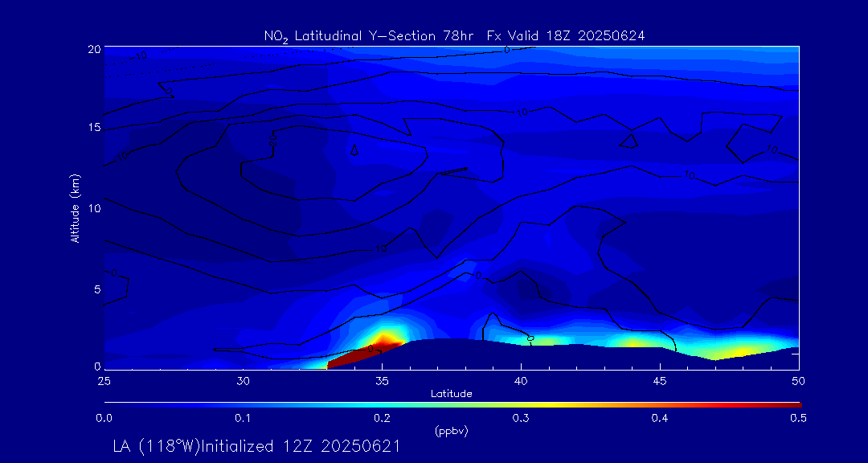
Task: Click the y-axis tick label "20"
Action: pyautogui.click(x=95, y=49)
